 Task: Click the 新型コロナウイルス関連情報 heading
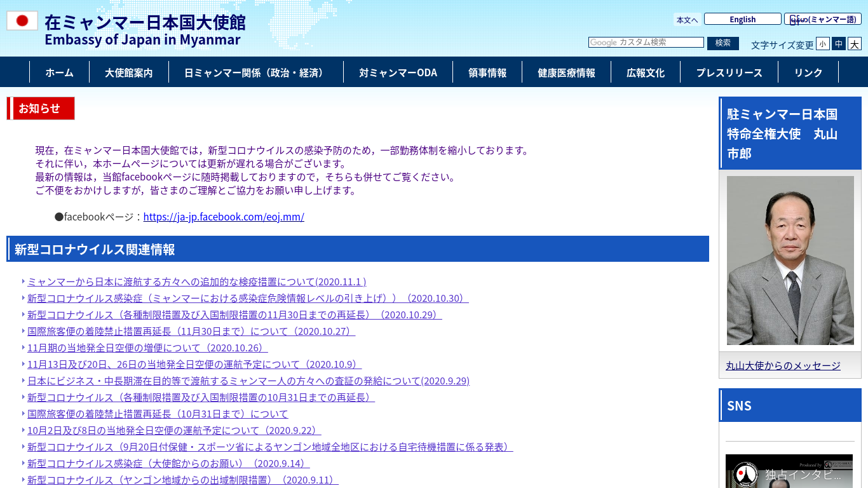point(358,249)
